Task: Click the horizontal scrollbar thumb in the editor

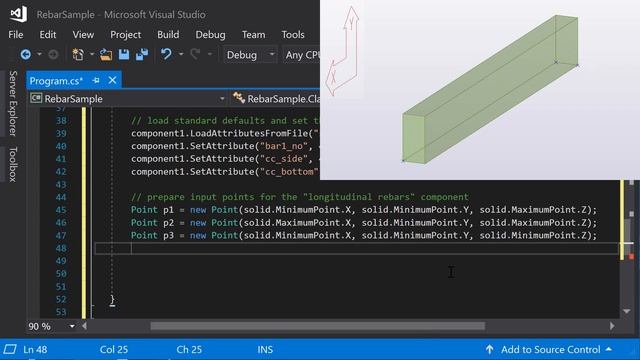Action: point(318,326)
